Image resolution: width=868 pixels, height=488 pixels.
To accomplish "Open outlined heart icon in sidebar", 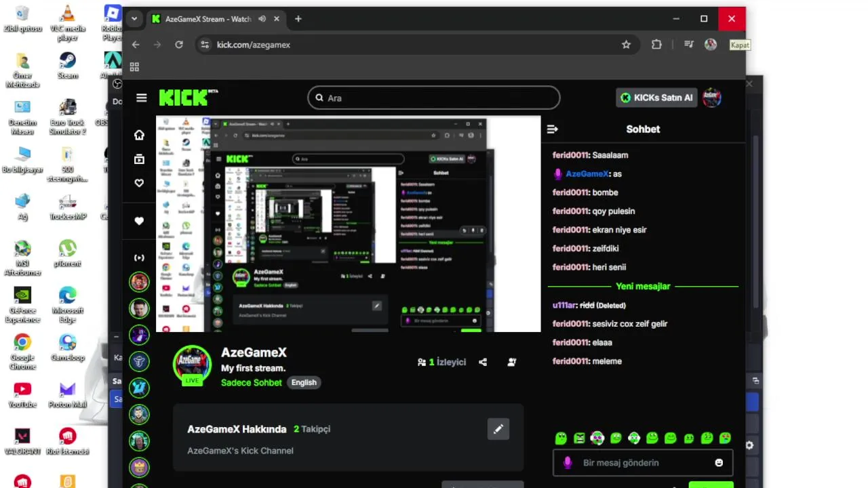I will (x=139, y=183).
